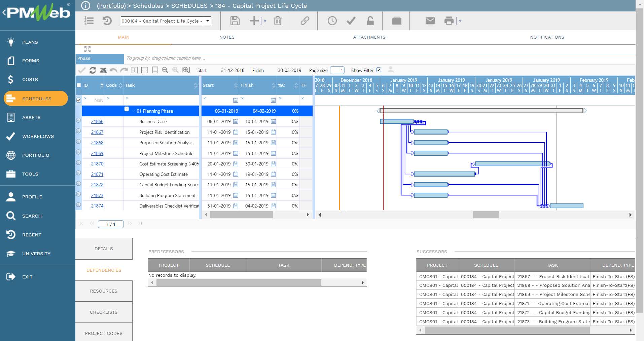The height and width of the screenshot is (341, 644).
Task: Go to SCHEDULES in the sidebar
Action: click(36, 99)
